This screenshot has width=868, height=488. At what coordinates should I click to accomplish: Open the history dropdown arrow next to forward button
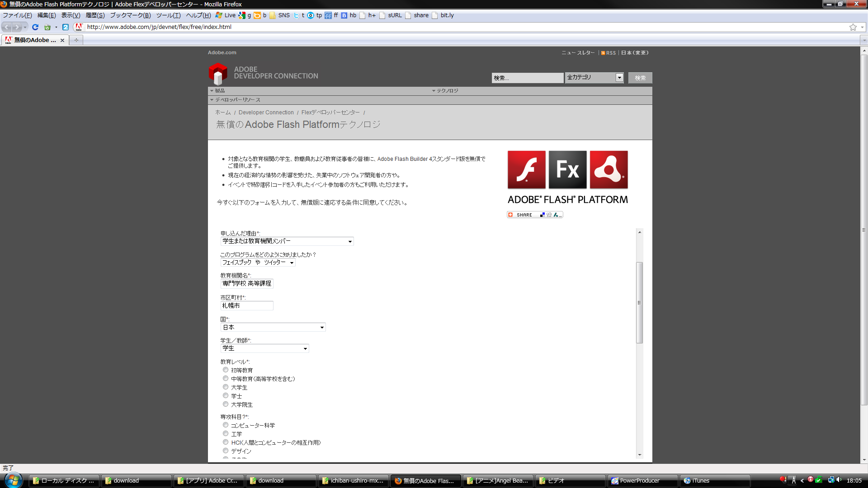tap(25, 27)
